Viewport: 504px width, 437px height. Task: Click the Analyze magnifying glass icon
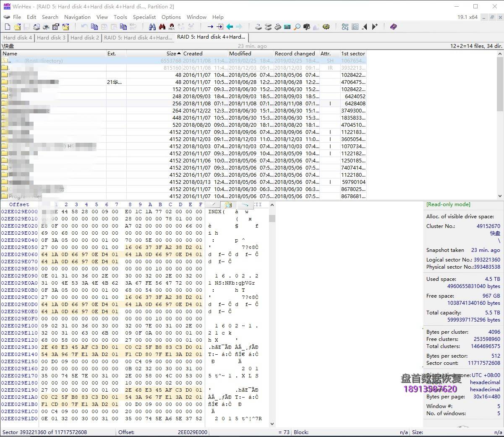297,27
